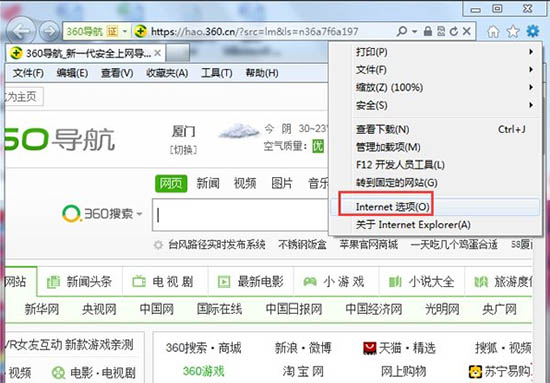This screenshot has width=550, height=383.
Task: Expand the 安全(S) submenu
Action: (531, 105)
